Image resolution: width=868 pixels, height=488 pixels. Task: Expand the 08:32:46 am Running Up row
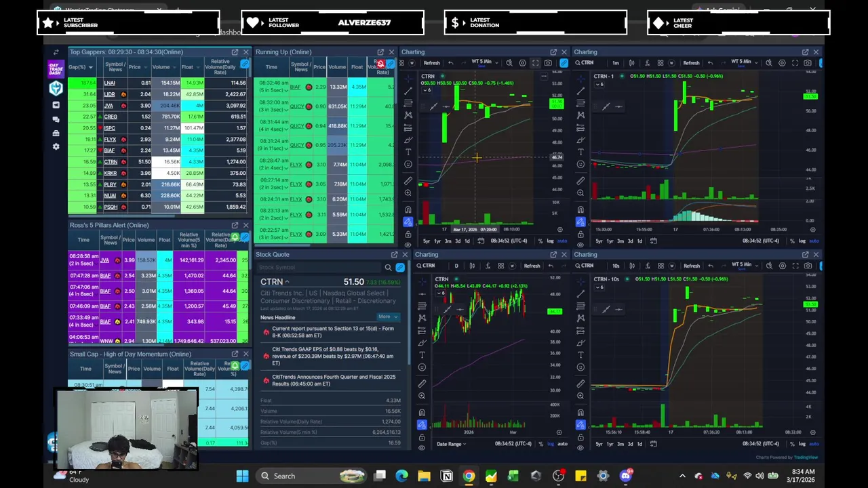(288, 90)
